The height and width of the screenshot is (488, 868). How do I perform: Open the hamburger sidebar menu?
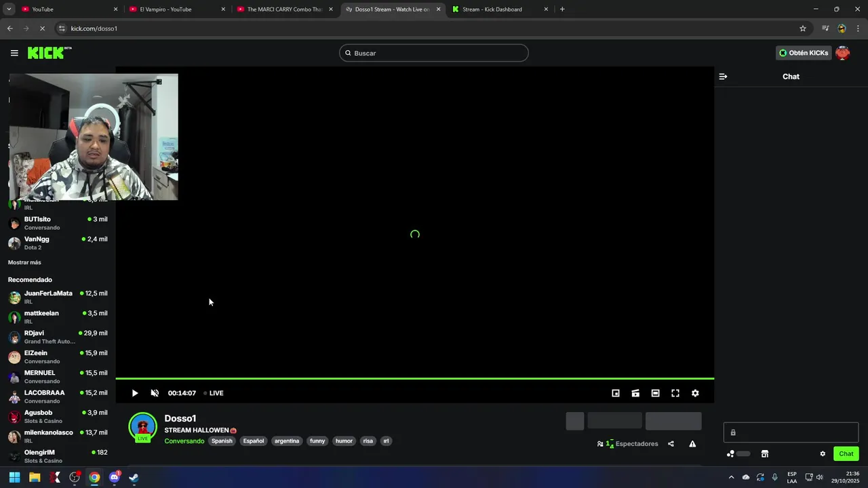tap(14, 53)
